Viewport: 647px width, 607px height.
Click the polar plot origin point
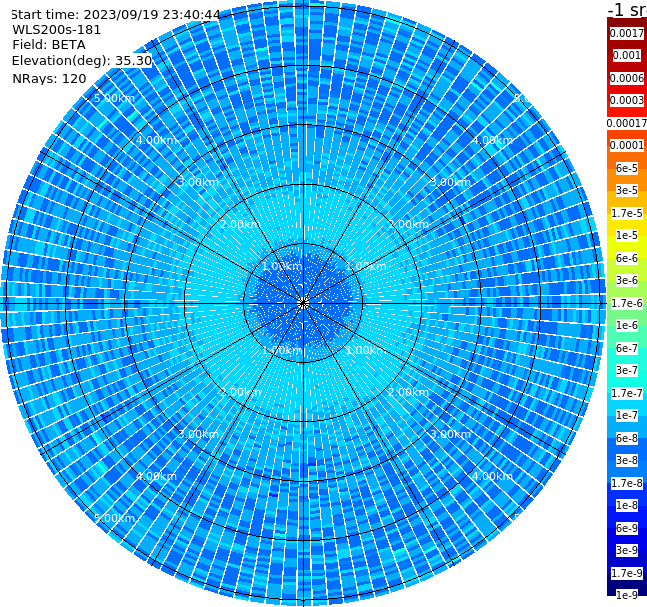coord(303,303)
